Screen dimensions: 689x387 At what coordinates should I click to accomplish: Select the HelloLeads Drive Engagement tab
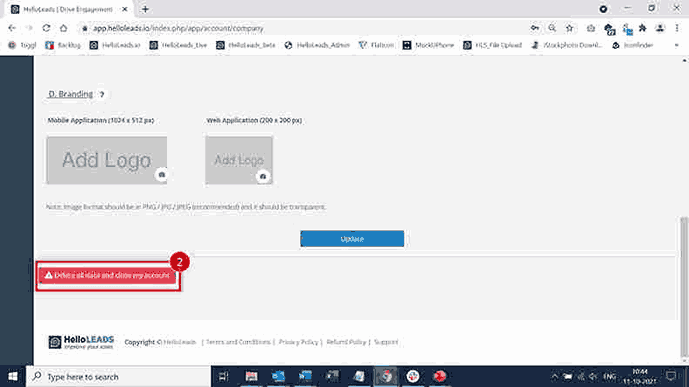tap(69, 9)
